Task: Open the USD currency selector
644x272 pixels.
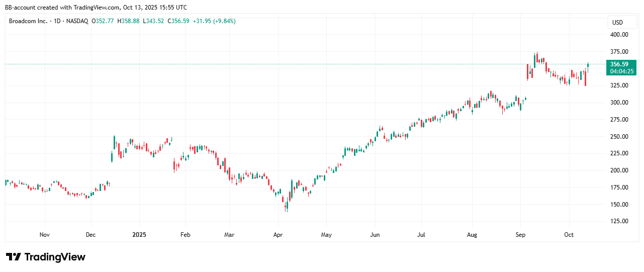Action: coord(617,23)
